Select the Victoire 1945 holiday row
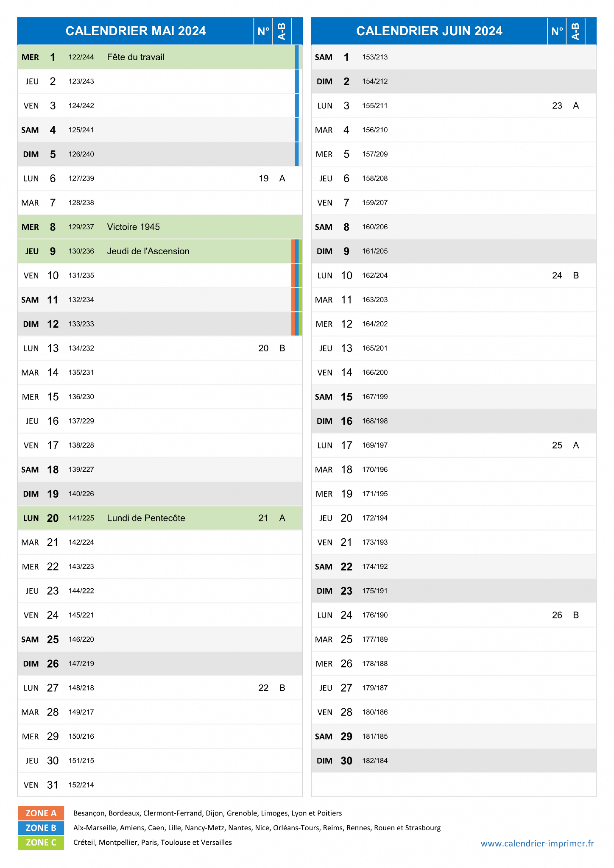 (160, 227)
